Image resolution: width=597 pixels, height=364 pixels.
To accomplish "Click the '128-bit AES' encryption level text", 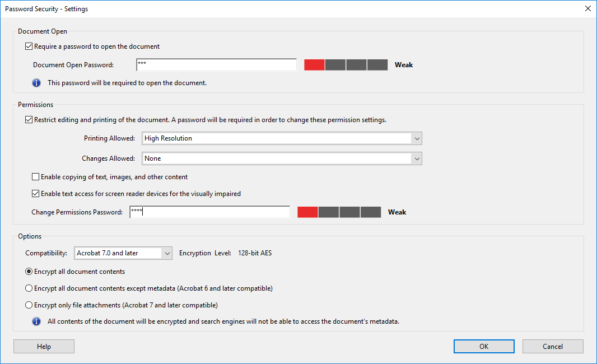I will pos(255,253).
